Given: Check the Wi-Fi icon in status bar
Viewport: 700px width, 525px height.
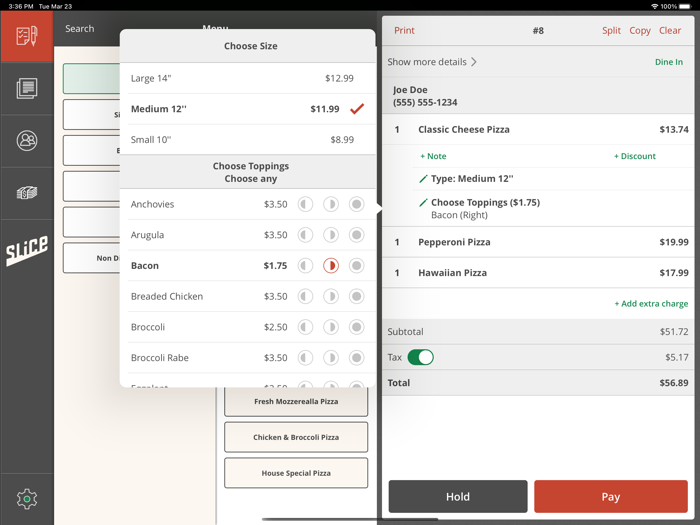Looking at the screenshot, I should [654, 6].
